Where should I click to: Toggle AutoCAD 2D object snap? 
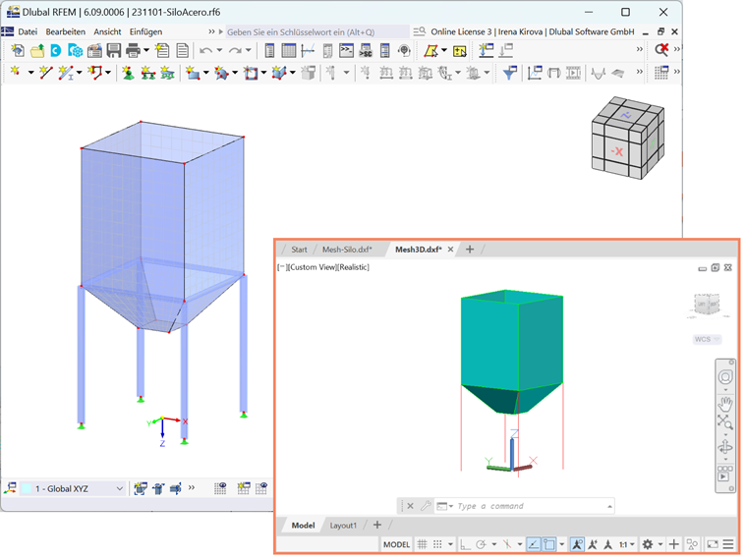(549, 544)
